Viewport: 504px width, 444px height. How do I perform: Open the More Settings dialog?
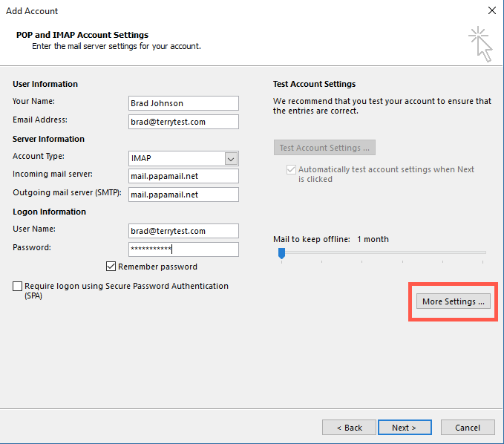[454, 301]
